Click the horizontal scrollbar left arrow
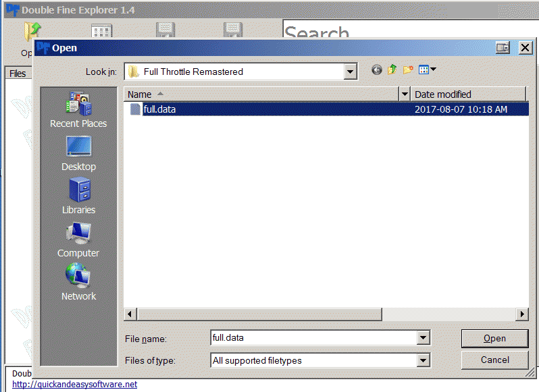The width and height of the screenshot is (539, 392). click(130, 314)
